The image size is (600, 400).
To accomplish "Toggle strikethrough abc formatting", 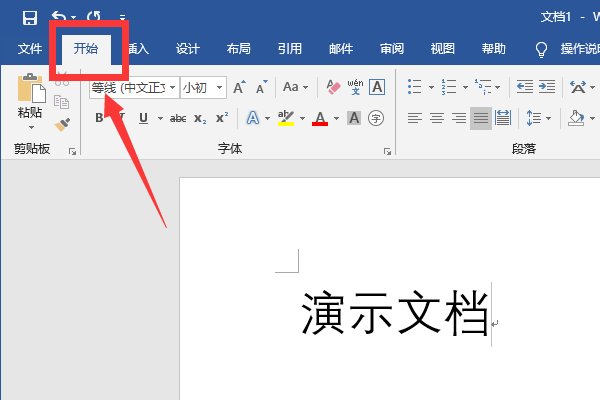I will pyautogui.click(x=178, y=118).
